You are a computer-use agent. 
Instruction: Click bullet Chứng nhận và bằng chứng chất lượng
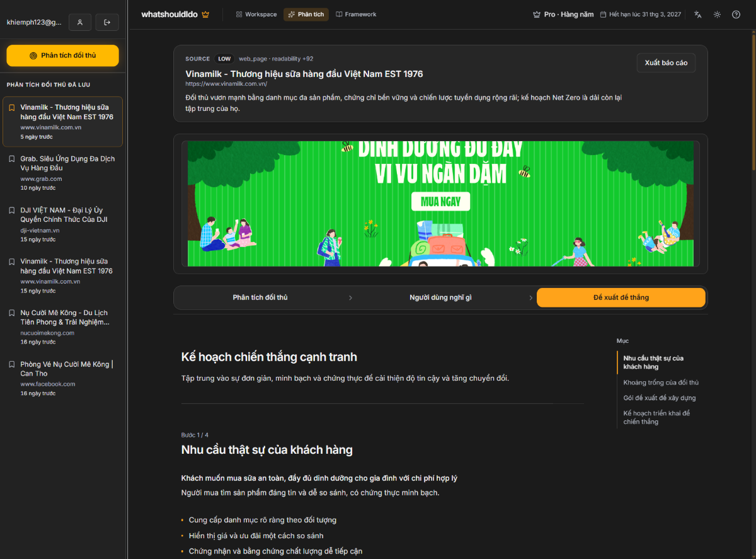pyautogui.click(x=275, y=551)
